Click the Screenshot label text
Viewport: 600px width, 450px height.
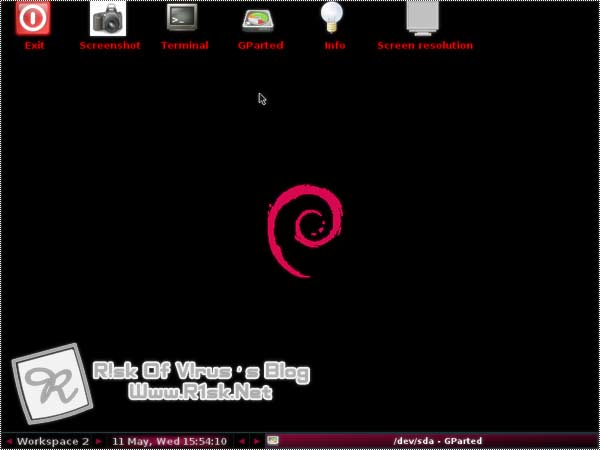[110, 46]
